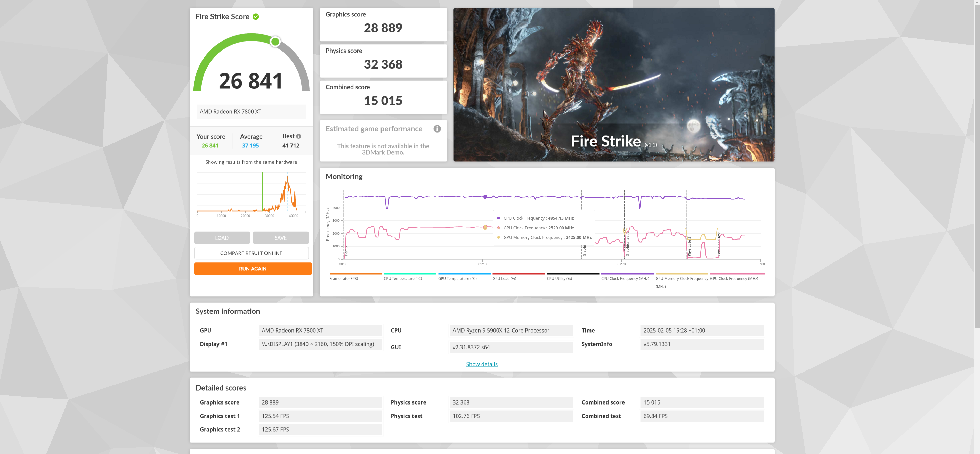
Task: Toggle GPU Memory Clock Frequency legend
Action: tap(681, 279)
